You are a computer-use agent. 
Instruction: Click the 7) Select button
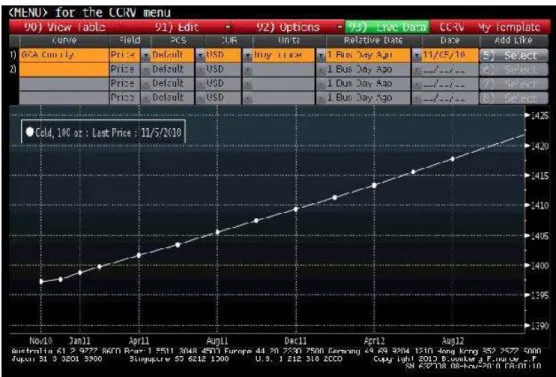514,84
